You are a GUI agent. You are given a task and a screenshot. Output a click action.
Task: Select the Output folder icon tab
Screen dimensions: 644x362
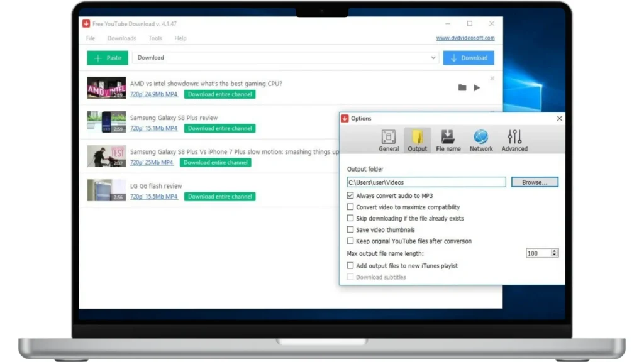pos(417,137)
